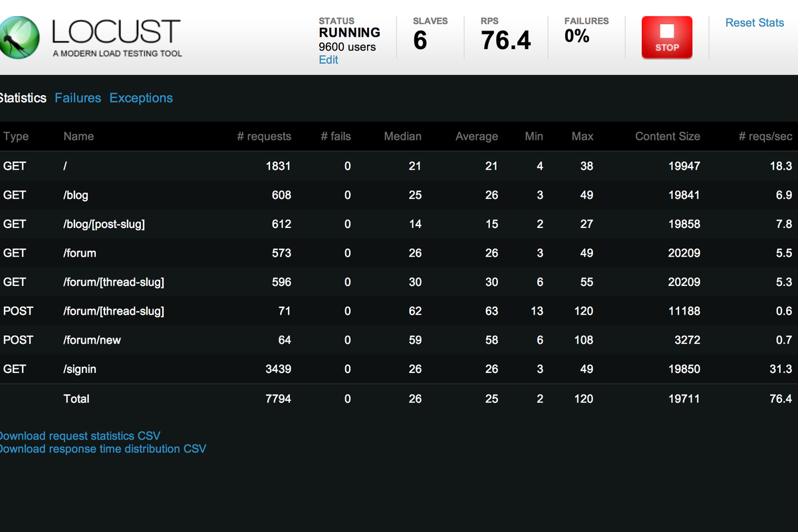Click the /forum/new row name
The width and height of the screenshot is (798, 532).
[92, 340]
